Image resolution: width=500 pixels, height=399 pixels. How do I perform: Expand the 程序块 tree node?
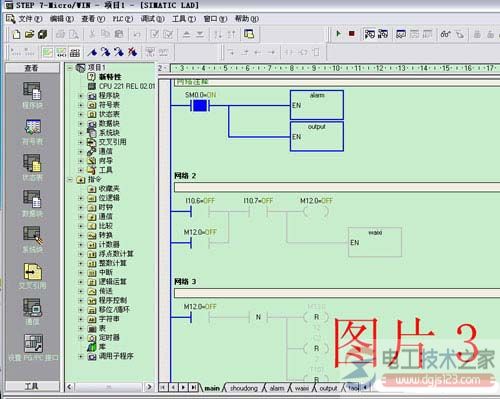(81, 96)
